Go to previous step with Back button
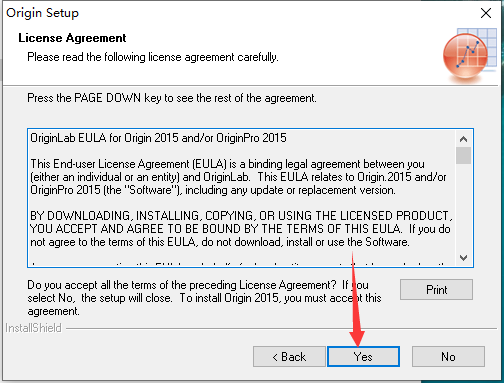The image size is (504, 383). 289,357
